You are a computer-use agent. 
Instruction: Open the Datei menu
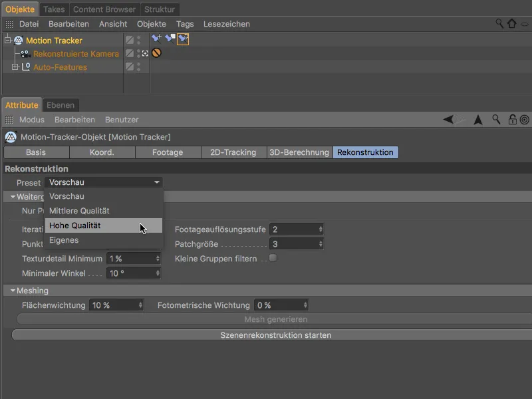click(x=29, y=24)
